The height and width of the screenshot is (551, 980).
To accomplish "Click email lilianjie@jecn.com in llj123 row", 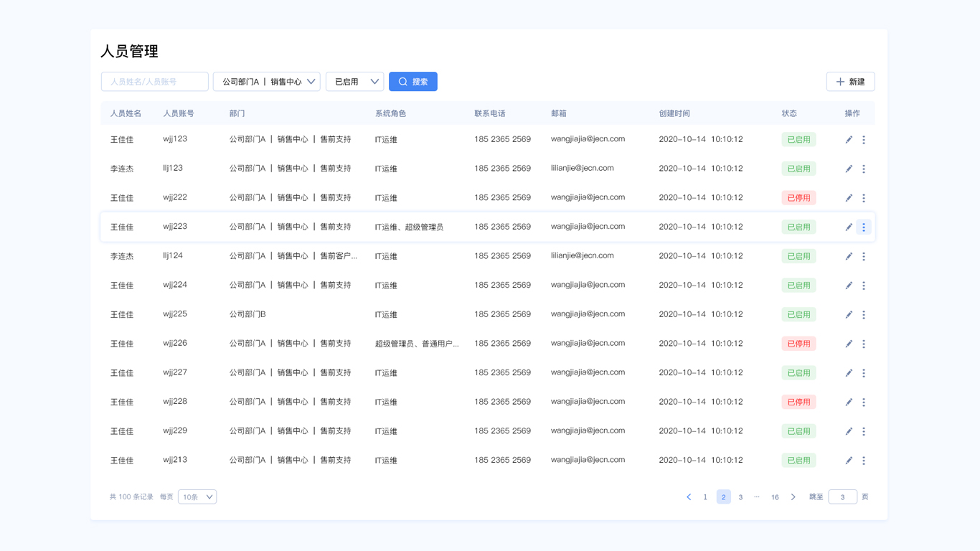I will pyautogui.click(x=583, y=168).
